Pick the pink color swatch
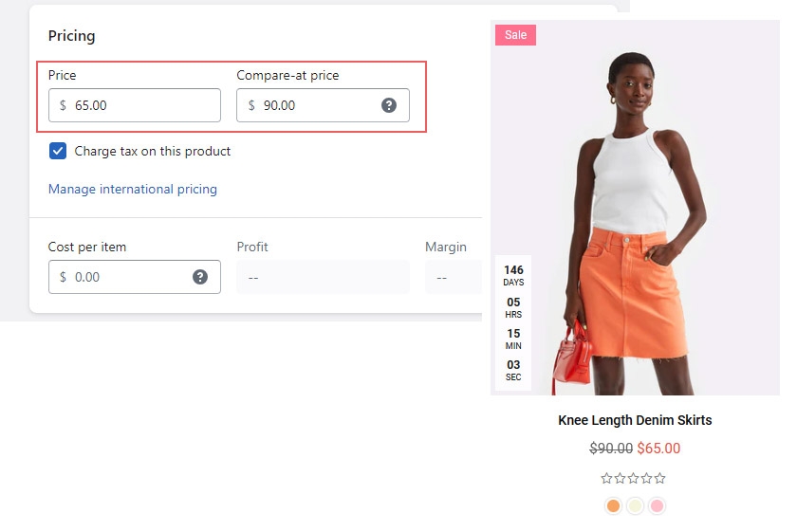797x532 pixels. click(657, 505)
